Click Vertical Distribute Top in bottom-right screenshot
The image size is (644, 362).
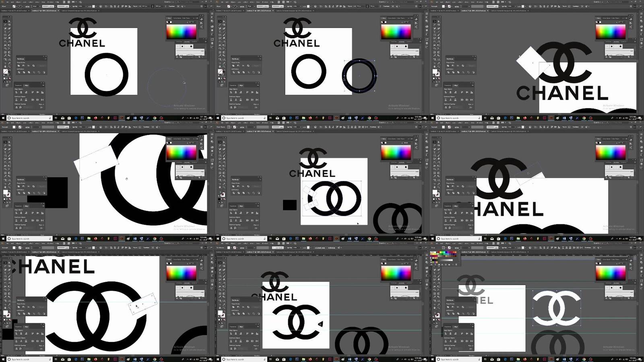[446, 341]
